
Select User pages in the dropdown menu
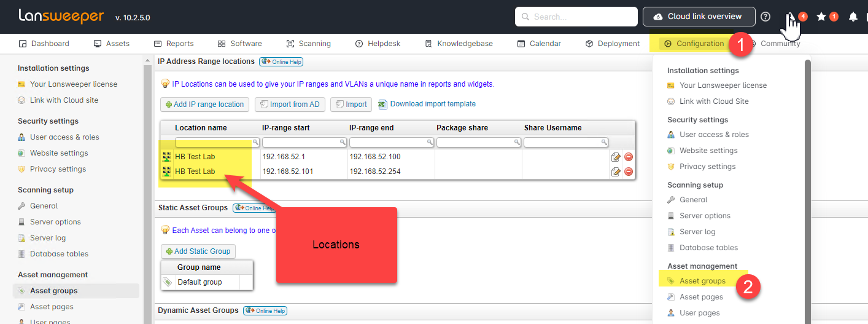coord(700,313)
